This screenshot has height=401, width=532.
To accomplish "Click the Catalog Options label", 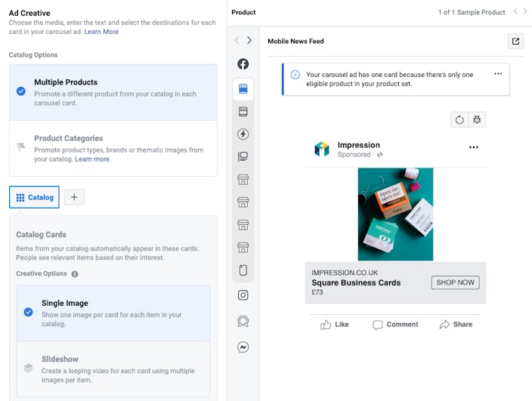I will (33, 55).
